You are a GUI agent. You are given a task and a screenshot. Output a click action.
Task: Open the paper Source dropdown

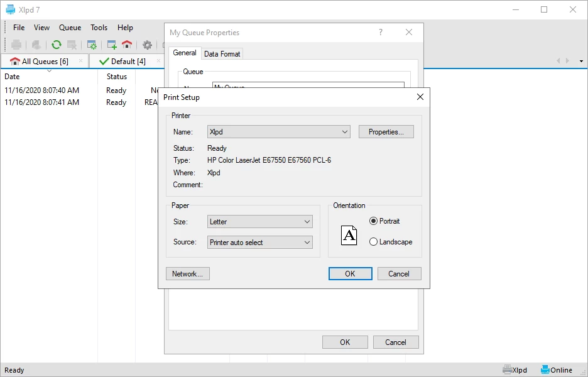coord(260,243)
